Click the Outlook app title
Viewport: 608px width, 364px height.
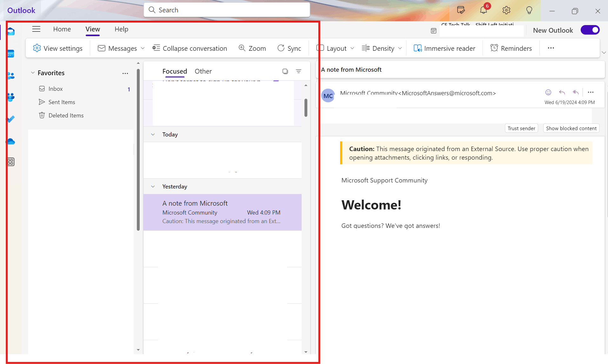21,10
